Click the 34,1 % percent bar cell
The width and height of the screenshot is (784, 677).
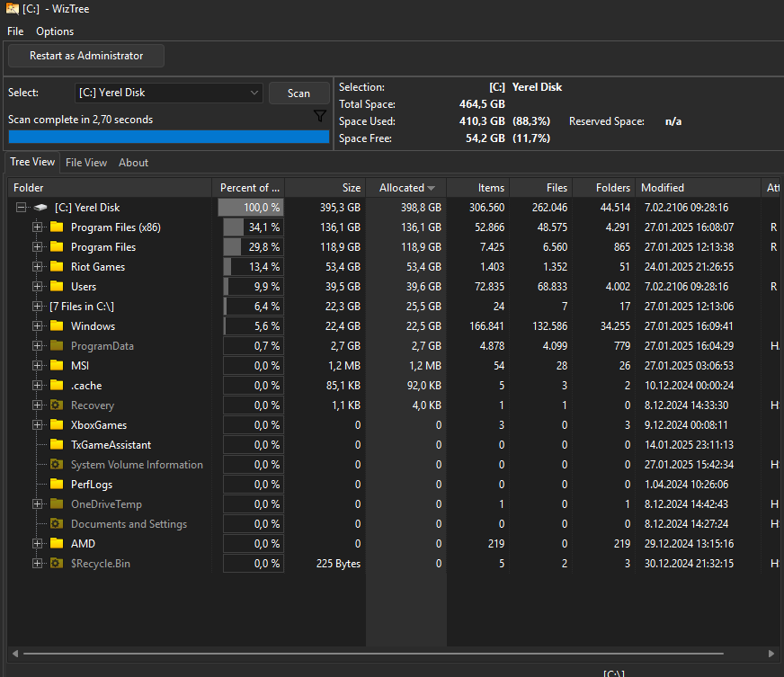pyautogui.click(x=253, y=227)
